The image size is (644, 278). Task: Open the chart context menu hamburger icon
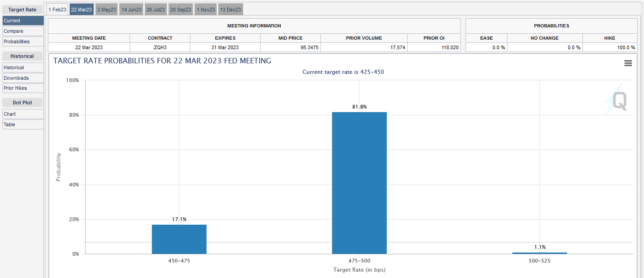click(628, 63)
